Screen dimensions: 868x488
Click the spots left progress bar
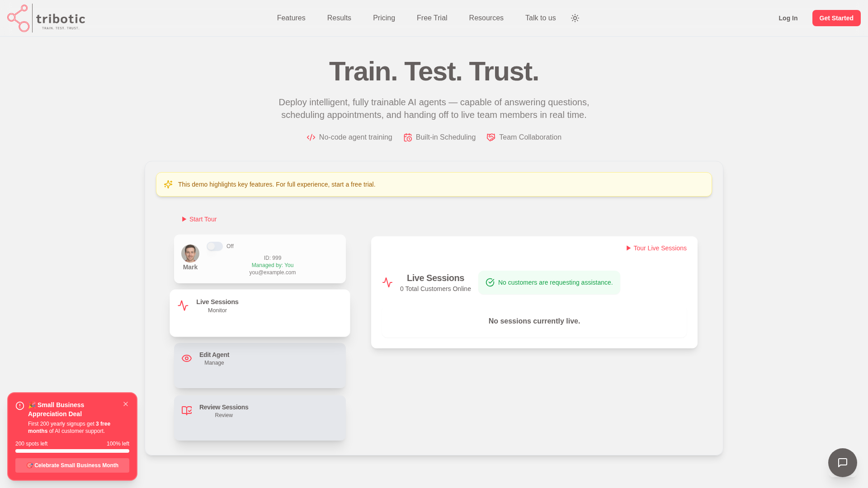coord(72,451)
